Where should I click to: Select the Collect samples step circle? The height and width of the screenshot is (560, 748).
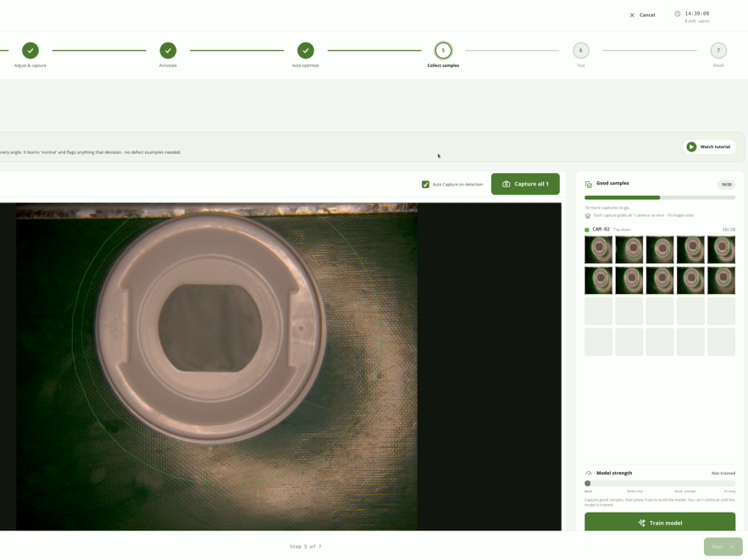(x=443, y=50)
